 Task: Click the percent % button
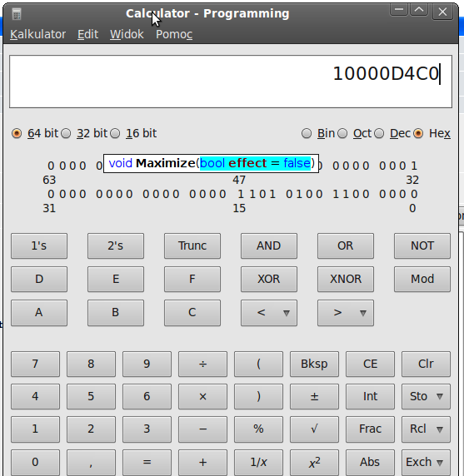[258, 429]
